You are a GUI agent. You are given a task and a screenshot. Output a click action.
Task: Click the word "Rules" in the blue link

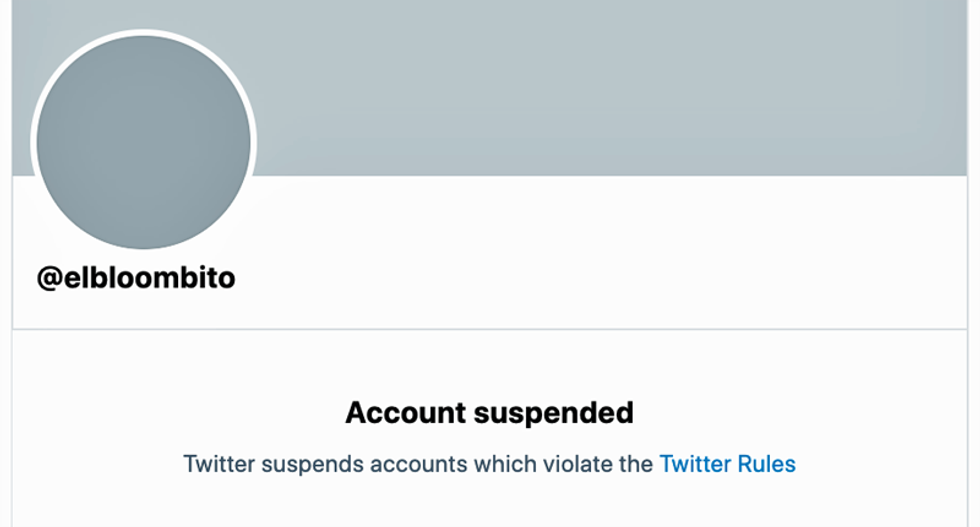pyautogui.click(x=767, y=464)
